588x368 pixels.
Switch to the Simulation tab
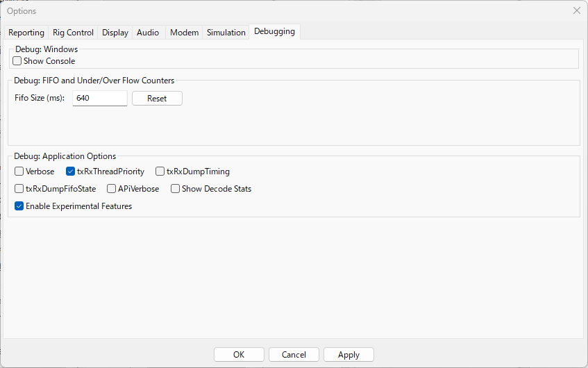click(x=226, y=33)
